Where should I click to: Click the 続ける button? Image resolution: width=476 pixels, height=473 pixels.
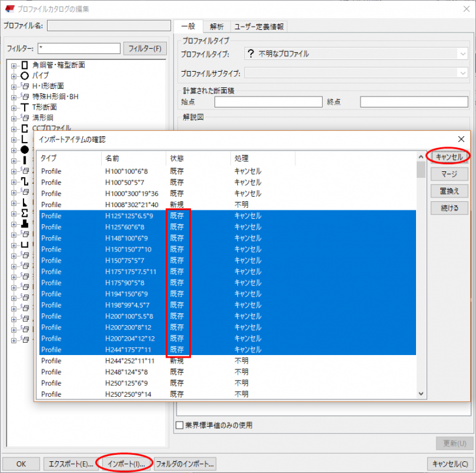click(x=449, y=208)
